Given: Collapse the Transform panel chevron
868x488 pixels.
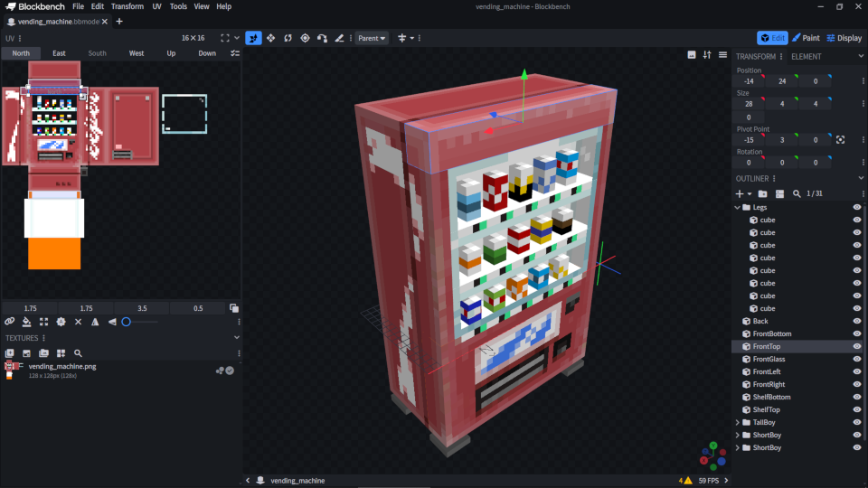Looking at the screenshot, I should (x=861, y=56).
